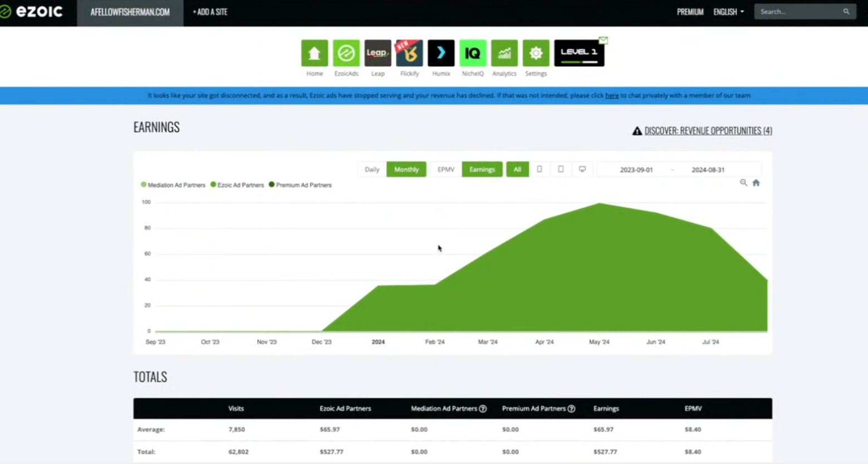Image resolution: width=868 pixels, height=464 pixels.
Task: Open the Analytics icon
Action: pyautogui.click(x=504, y=53)
